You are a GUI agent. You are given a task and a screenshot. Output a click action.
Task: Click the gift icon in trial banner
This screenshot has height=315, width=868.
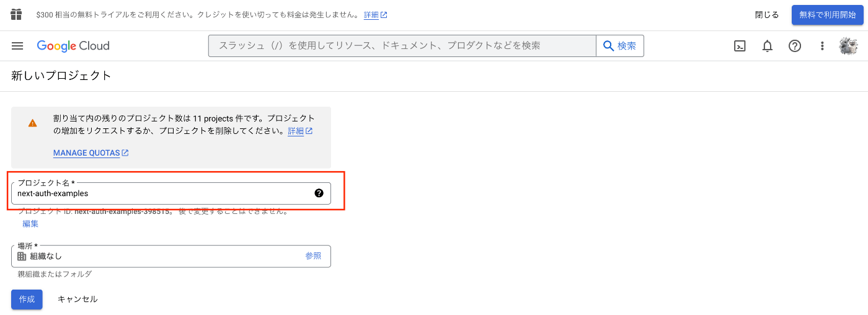click(x=17, y=15)
